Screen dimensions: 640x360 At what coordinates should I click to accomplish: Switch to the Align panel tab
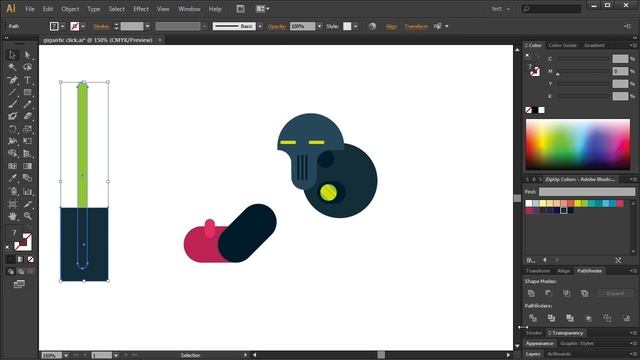[563, 271]
